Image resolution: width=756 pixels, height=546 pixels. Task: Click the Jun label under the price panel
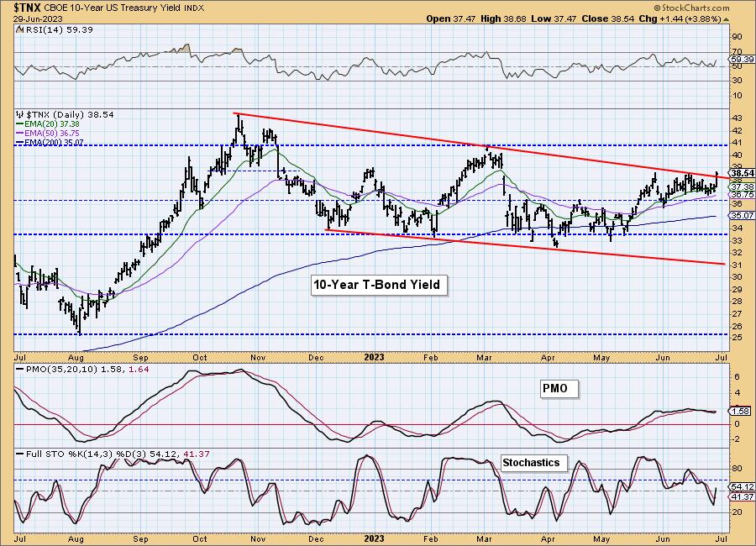tap(663, 357)
